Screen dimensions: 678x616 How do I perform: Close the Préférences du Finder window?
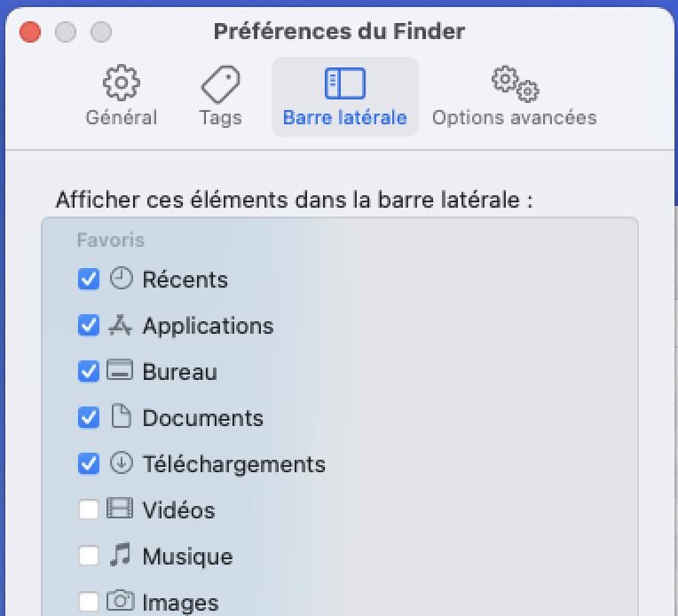(30, 33)
